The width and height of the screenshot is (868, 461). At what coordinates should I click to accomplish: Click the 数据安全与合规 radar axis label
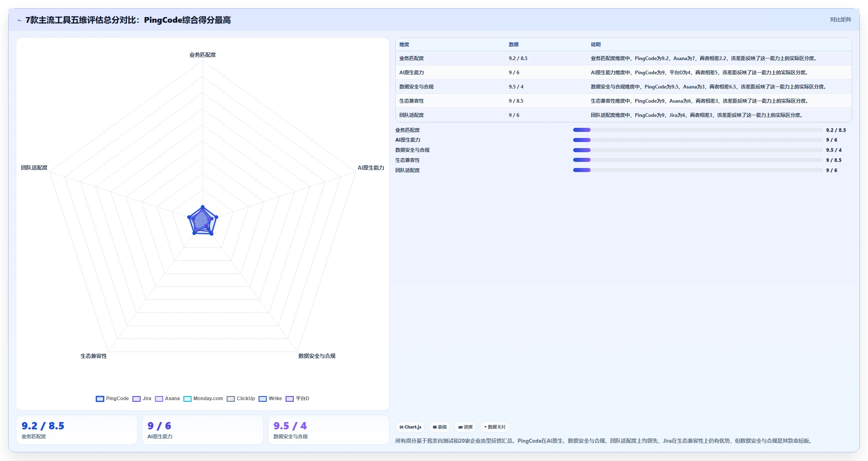(x=317, y=356)
